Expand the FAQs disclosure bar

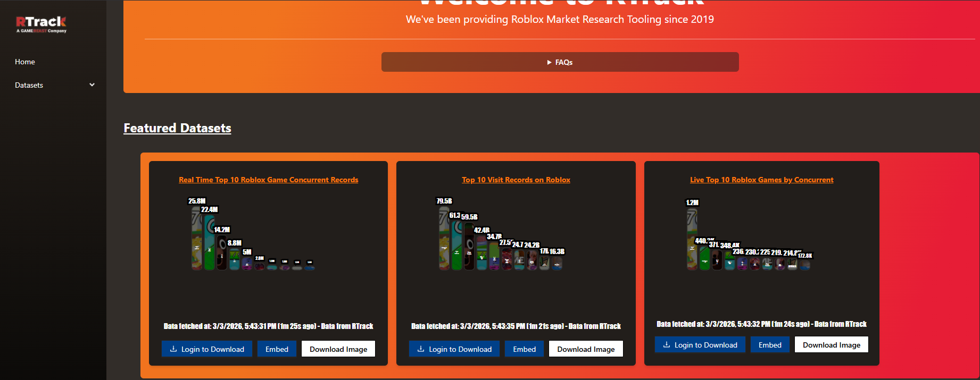tap(560, 62)
